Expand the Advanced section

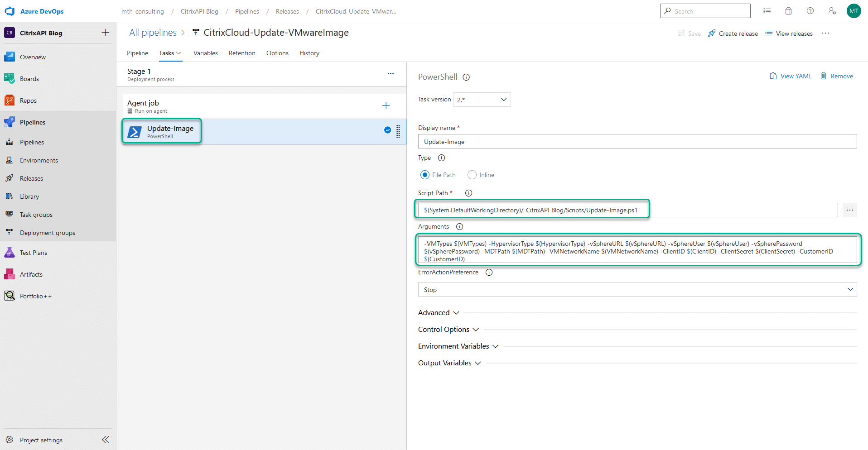click(439, 313)
